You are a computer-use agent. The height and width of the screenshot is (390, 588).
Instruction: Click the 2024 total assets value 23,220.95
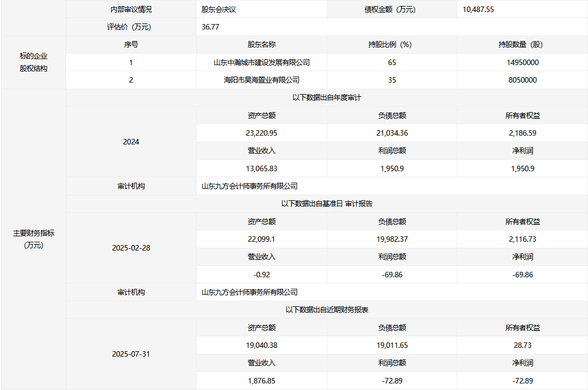261,133
